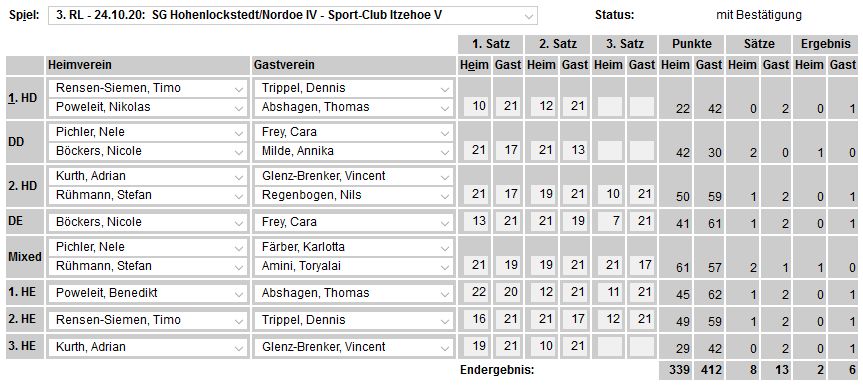The width and height of the screenshot is (863, 385).
Task: Expand Färber, Karlotta player dropdown
Action: pyautogui.click(x=353, y=247)
